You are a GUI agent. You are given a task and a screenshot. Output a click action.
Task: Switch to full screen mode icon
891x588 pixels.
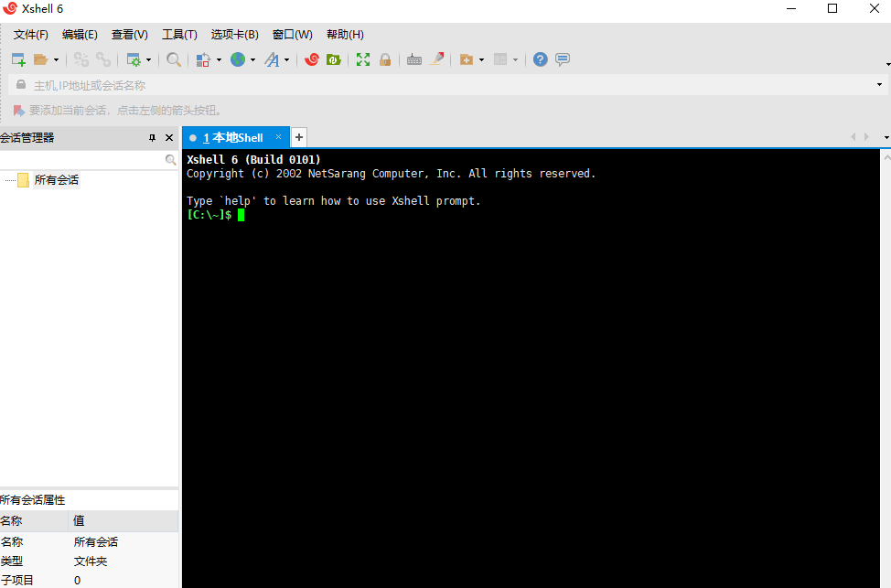(362, 59)
